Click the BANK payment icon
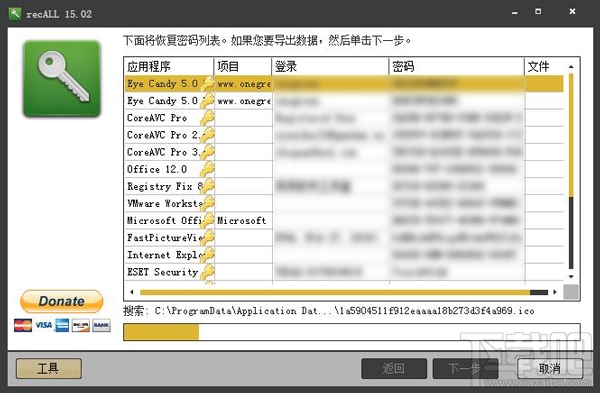The width and height of the screenshot is (600, 393). coord(101,325)
